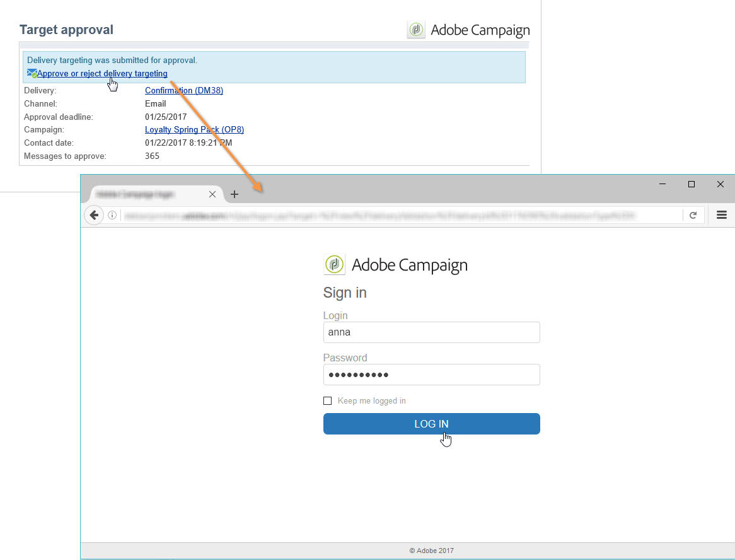Open the site information icon in address bar
Viewport: 735px width, 560px height.
pyautogui.click(x=112, y=215)
